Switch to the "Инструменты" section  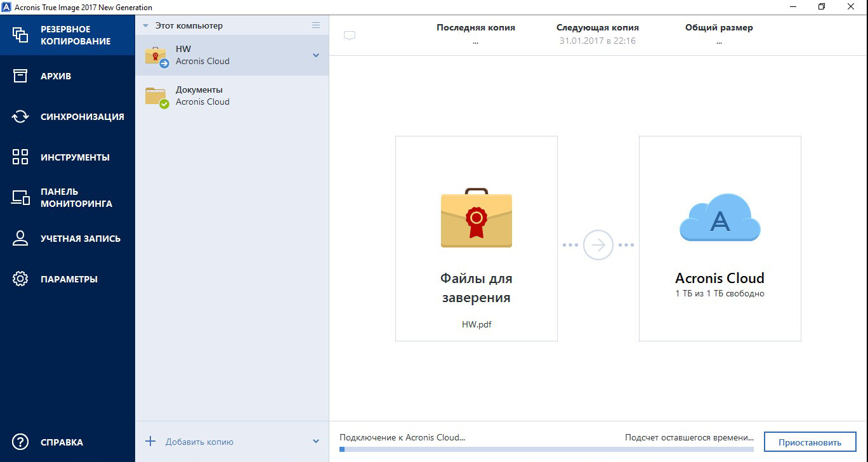(67, 157)
